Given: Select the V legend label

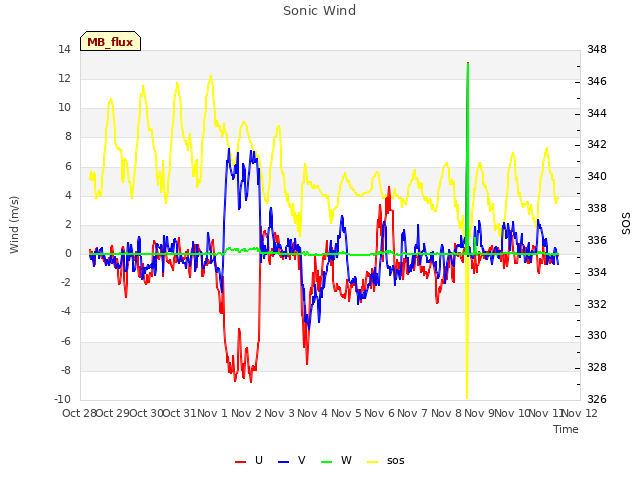Looking at the screenshot, I should [x=302, y=460].
